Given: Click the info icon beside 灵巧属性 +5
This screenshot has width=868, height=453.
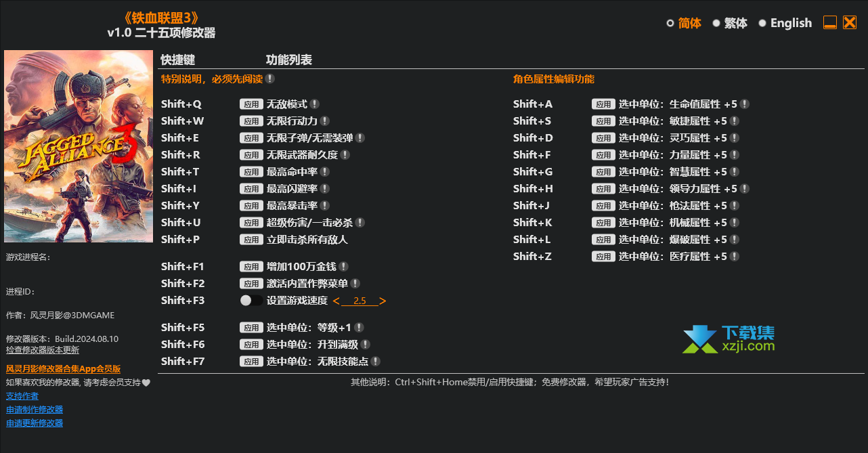Looking at the screenshot, I should [x=735, y=138].
